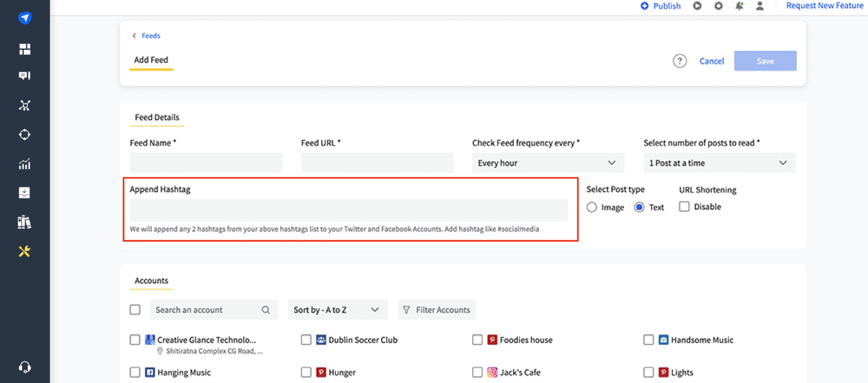Click the user profile icon in top bar
Viewport: 868px width, 383px height.
[760, 6]
